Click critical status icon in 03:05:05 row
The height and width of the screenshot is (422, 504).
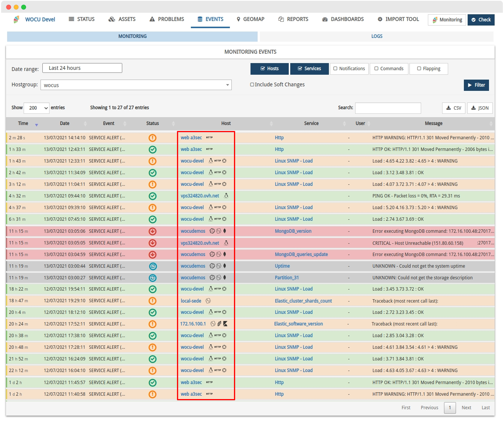153,243
